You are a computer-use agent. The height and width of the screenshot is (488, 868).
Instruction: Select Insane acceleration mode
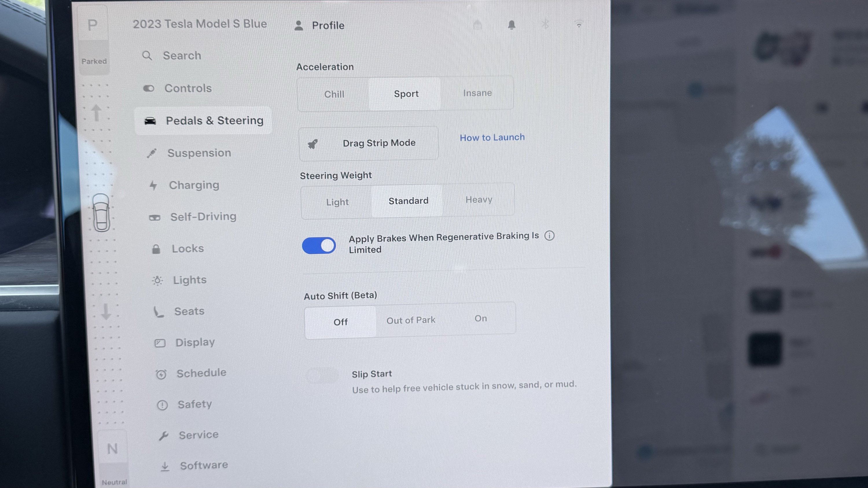(x=477, y=93)
